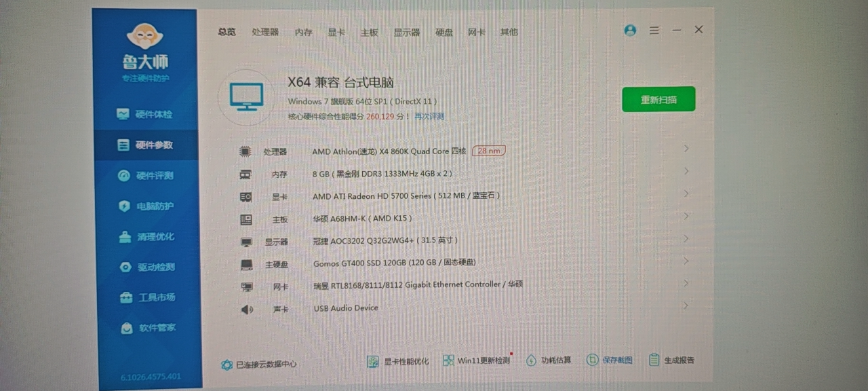
Task: Click the green 重新扫描 button
Action: pyautogui.click(x=658, y=99)
